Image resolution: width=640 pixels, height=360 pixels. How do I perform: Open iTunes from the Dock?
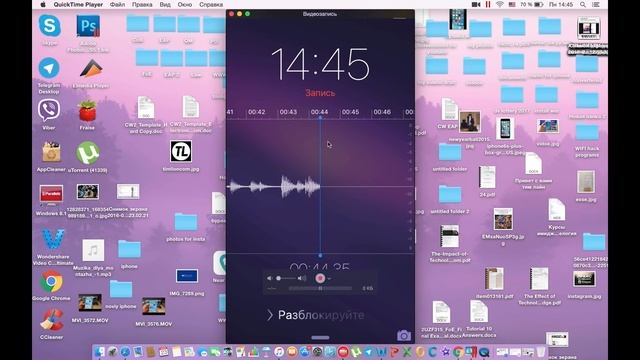279,352
